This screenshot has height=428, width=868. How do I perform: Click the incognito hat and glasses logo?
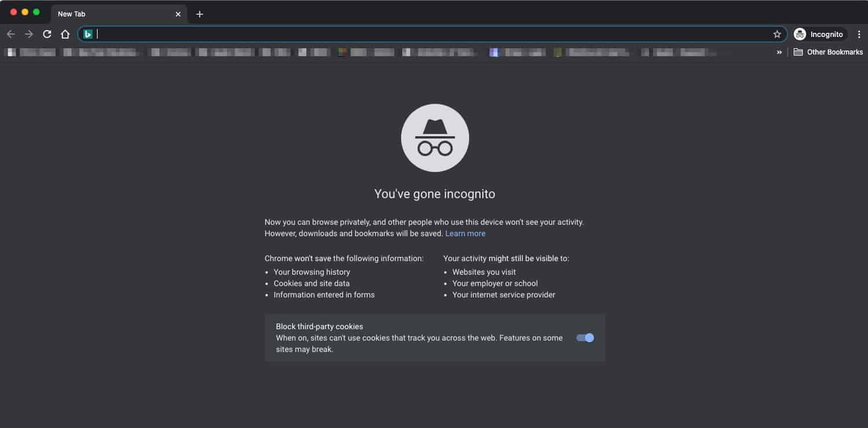pos(435,138)
